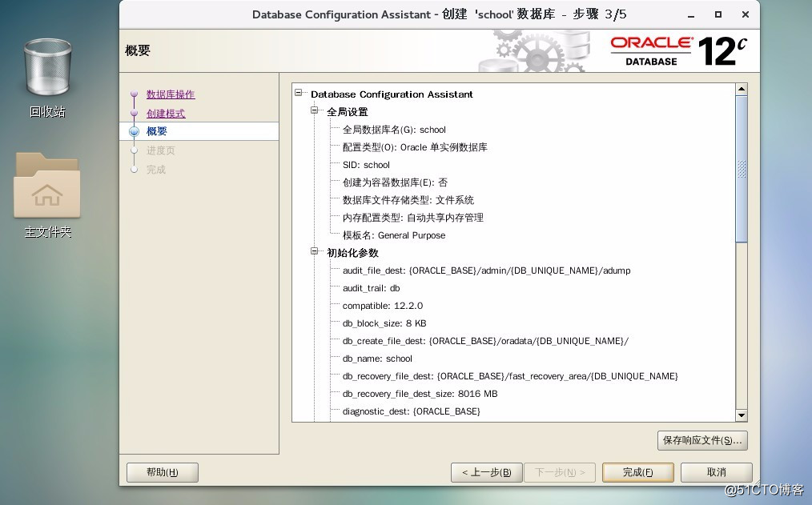812x505 pixels.
Task: Select the db_recovery_file_dest path row
Action: point(510,375)
